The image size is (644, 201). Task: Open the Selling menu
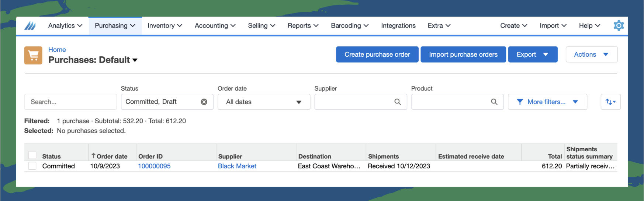(x=262, y=26)
